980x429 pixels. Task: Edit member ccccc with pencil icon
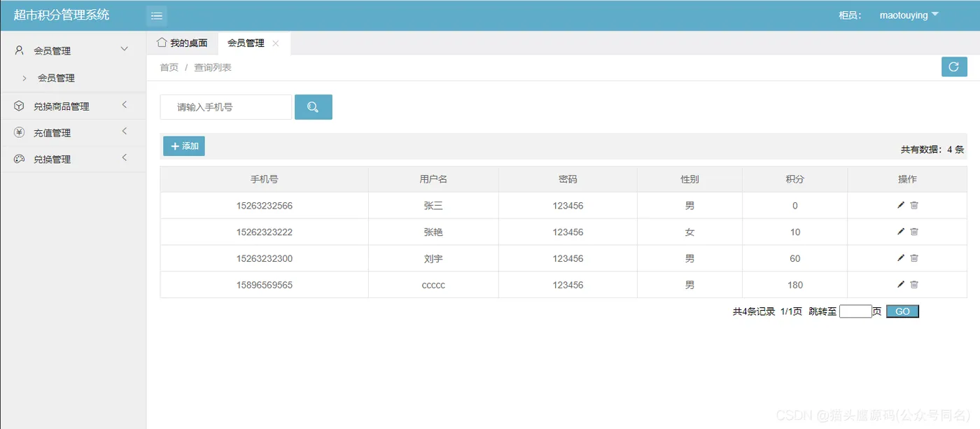pyautogui.click(x=901, y=284)
